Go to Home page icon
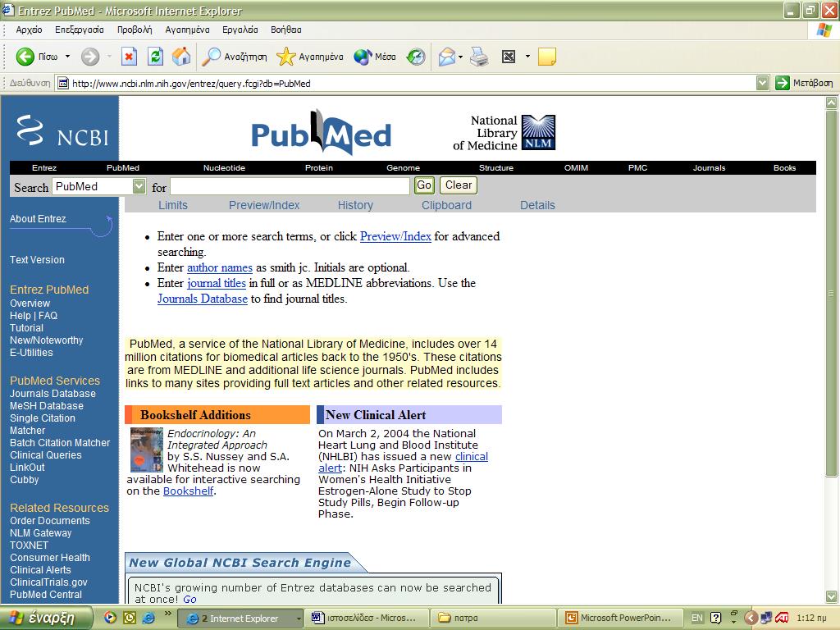 [181, 57]
